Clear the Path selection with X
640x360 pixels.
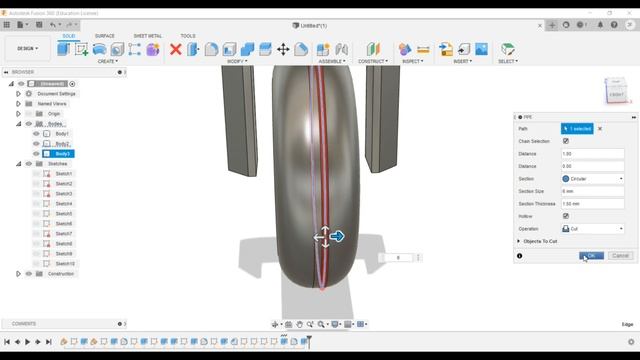pyautogui.click(x=600, y=129)
